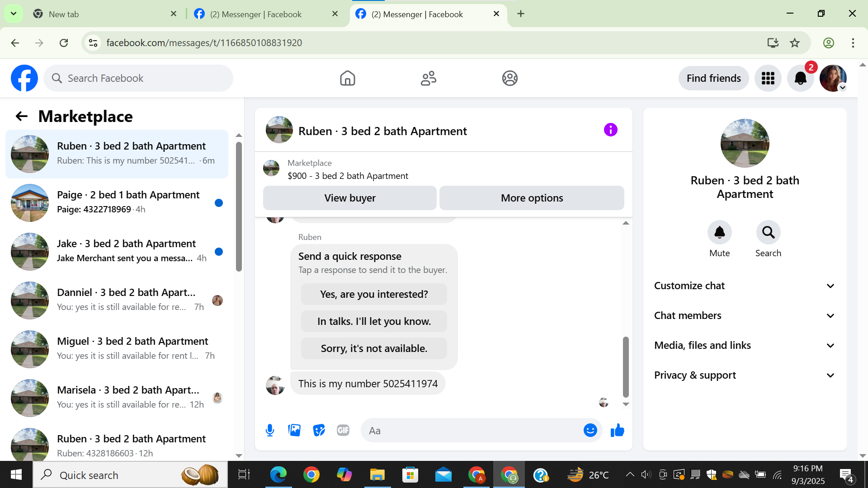Go back from Marketplace with the arrow
The image size is (868, 488).
tap(21, 117)
